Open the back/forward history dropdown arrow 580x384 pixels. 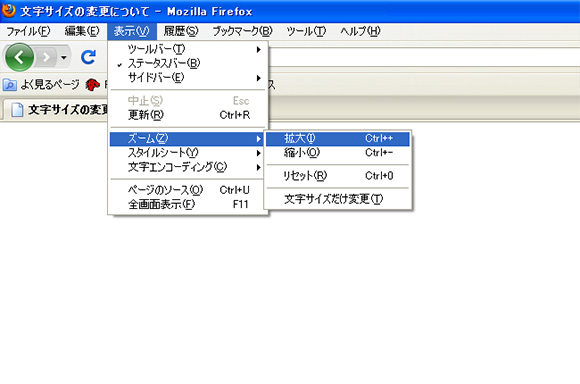click(64, 57)
